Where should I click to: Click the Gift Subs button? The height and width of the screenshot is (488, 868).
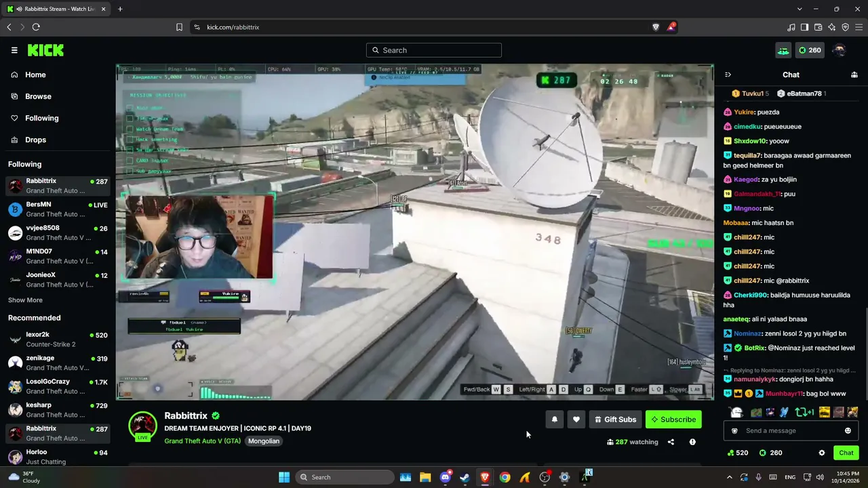coord(615,420)
